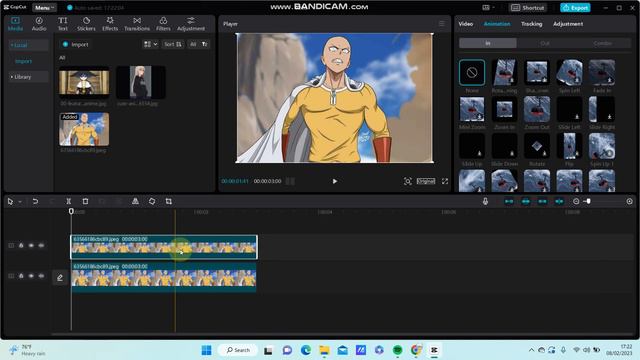640x360 pixels.
Task: Select the Split tool in timeline toolbar
Action: tap(69, 201)
